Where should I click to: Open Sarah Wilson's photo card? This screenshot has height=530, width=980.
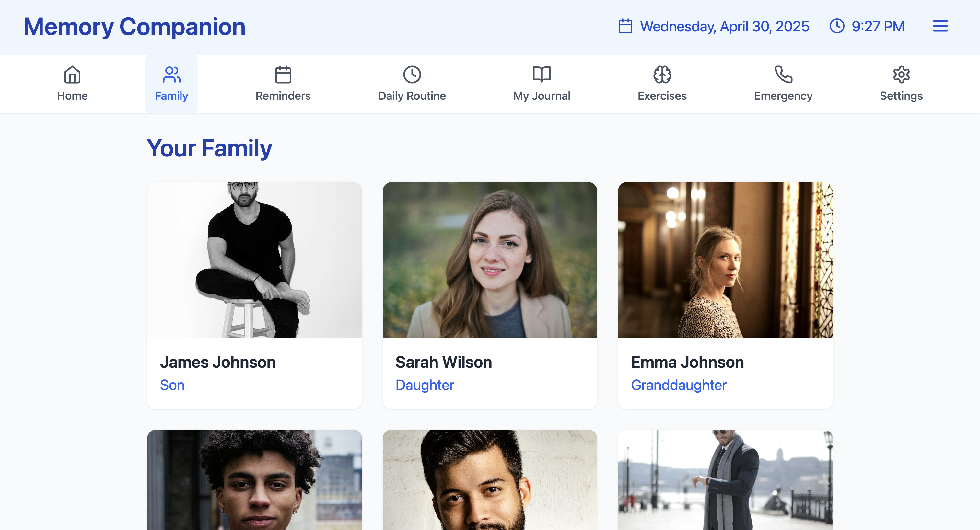tap(490, 260)
